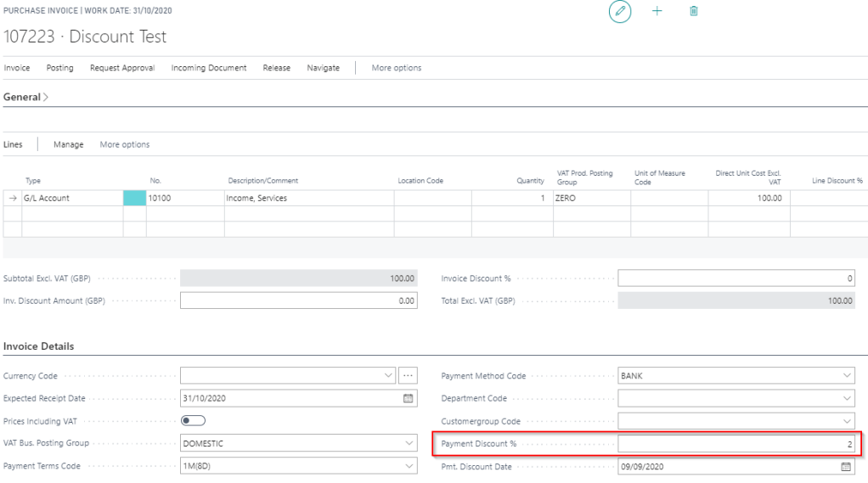Image resolution: width=868 pixels, height=483 pixels.
Task: Toggle the Prices Including VAT switch
Action: coord(194,420)
